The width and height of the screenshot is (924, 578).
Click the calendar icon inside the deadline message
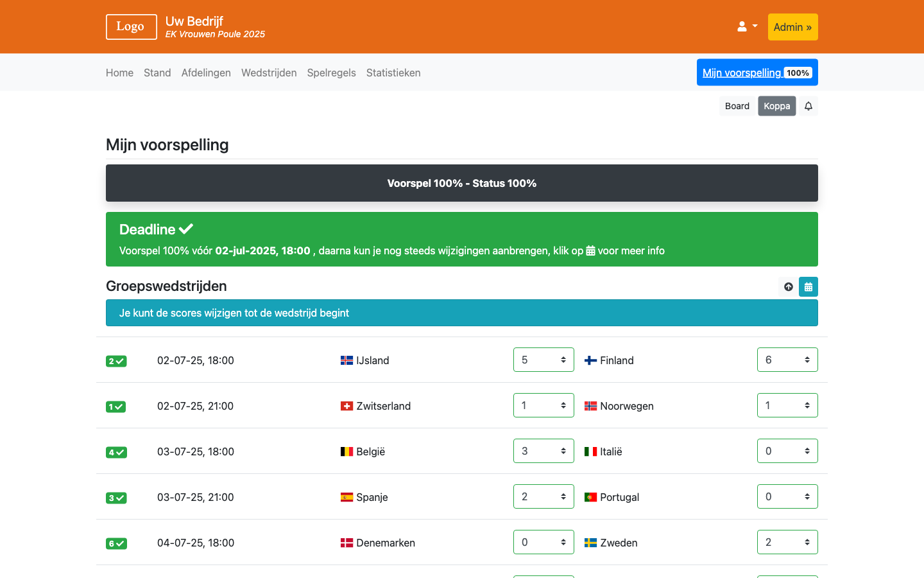(x=590, y=250)
